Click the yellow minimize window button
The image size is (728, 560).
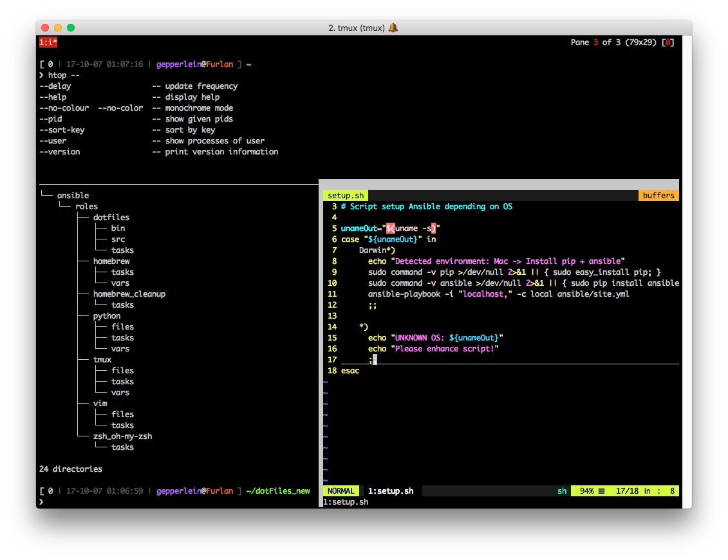(x=58, y=28)
